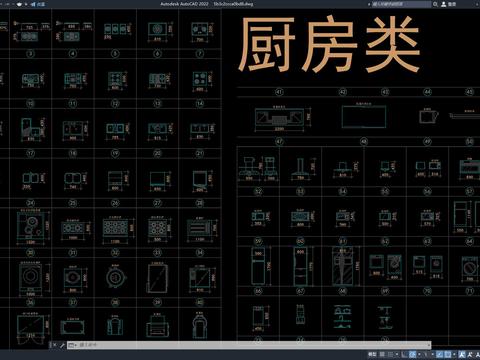Toggle the drawing grid display icon
This screenshot has width=480, height=360.
pyautogui.click(x=382, y=354)
